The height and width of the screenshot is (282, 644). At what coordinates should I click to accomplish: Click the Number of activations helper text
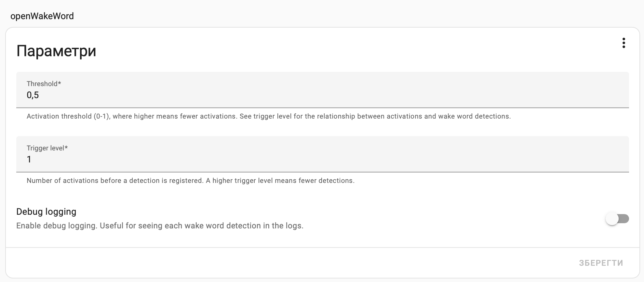(x=190, y=181)
